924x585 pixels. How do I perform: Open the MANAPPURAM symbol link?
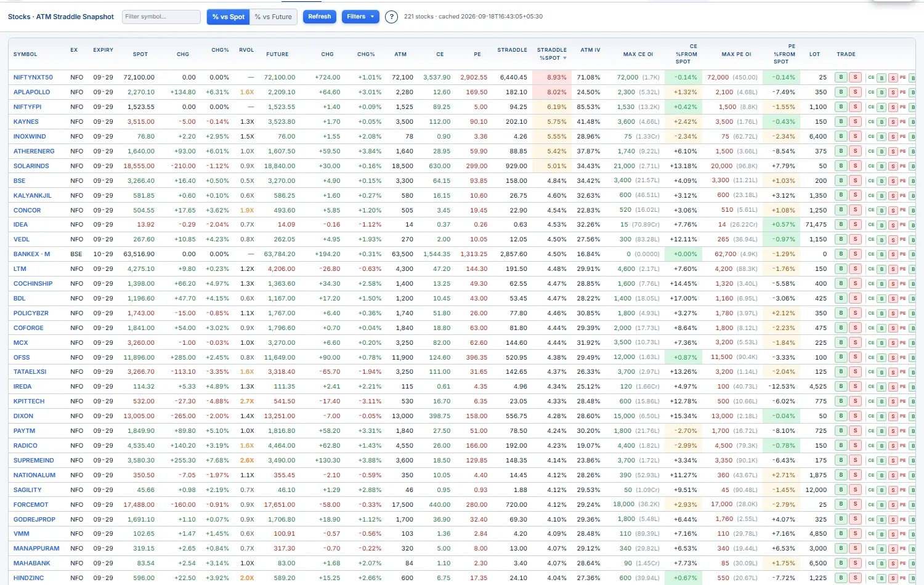coord(36,549)
